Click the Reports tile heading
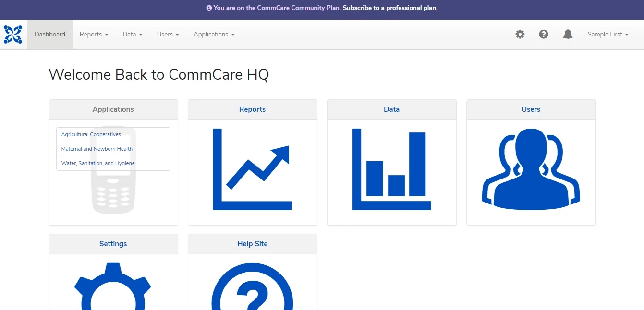This screenshot has height=310, width=644. pos(252,109)
